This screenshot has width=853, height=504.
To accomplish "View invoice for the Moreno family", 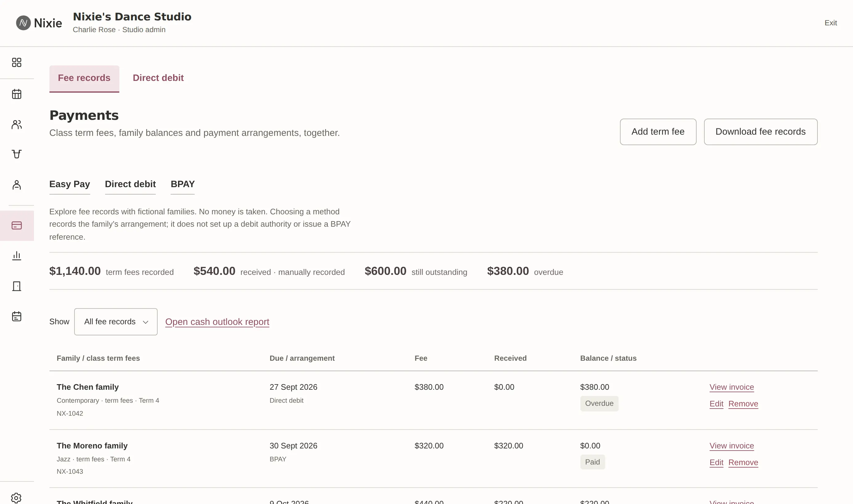I will point(732,446).
